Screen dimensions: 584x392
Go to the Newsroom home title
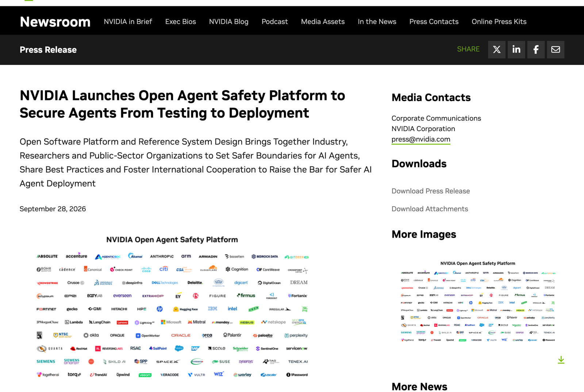(55, 22)
